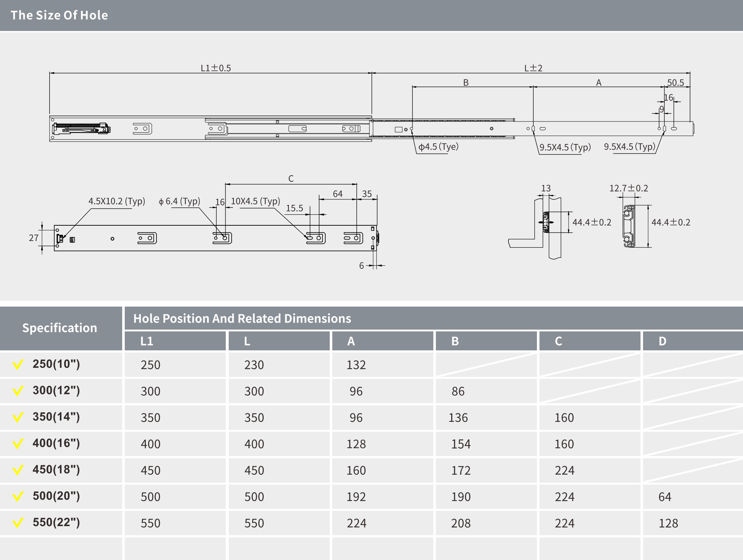The height and width of the screenshot is (560, 743).
Task: Click the B value "136" in the table
Action: pyautogui.click(x=458, y=418)
